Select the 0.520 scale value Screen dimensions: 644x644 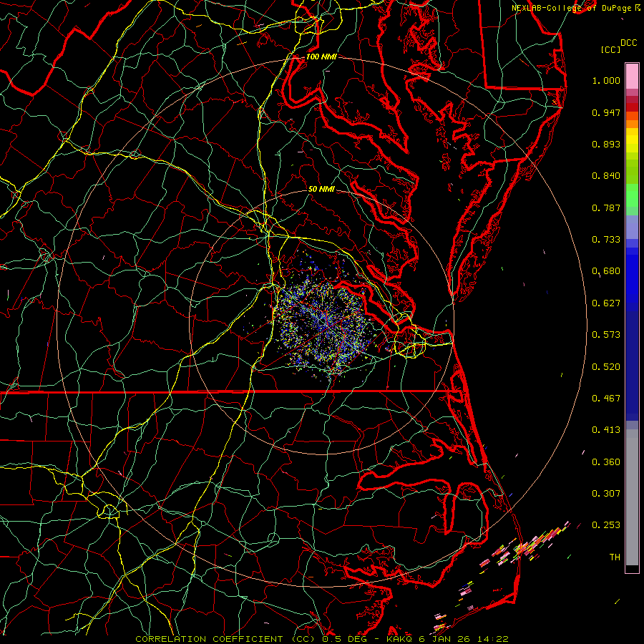[x=606, y=367]
